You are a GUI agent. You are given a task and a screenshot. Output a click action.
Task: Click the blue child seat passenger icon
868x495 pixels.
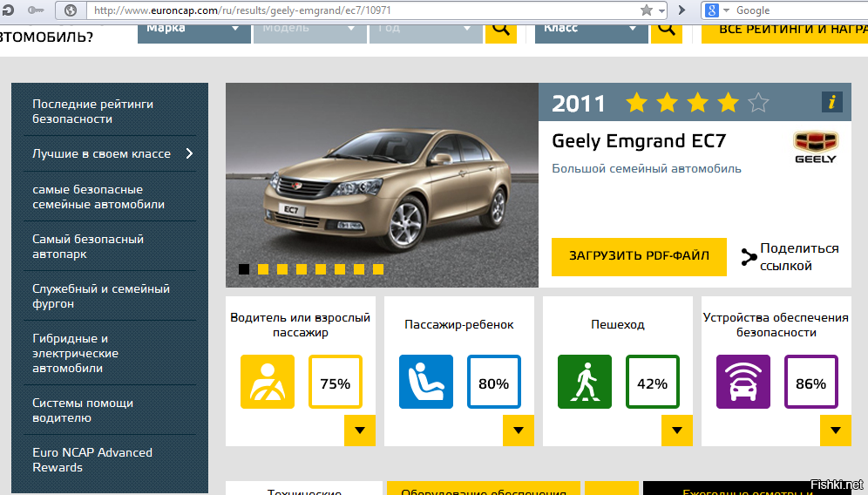click(426, 382)
